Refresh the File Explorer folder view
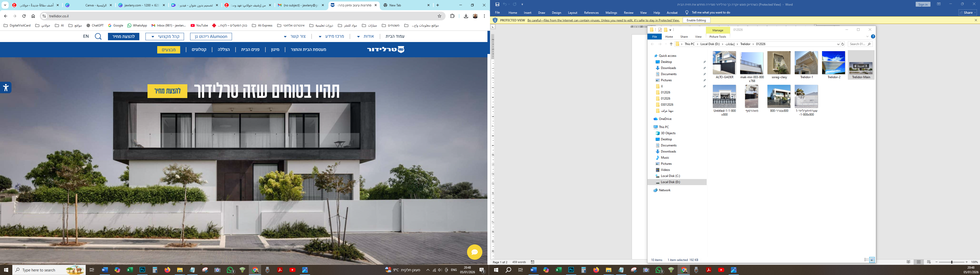The height and width of the screenshot is (275, 980). click(843, 44)
